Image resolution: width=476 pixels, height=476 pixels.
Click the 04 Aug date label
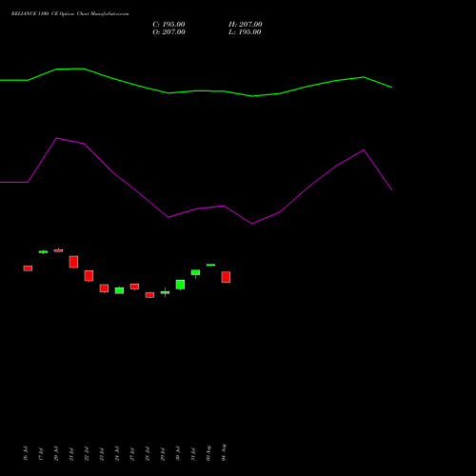(224, 452)
